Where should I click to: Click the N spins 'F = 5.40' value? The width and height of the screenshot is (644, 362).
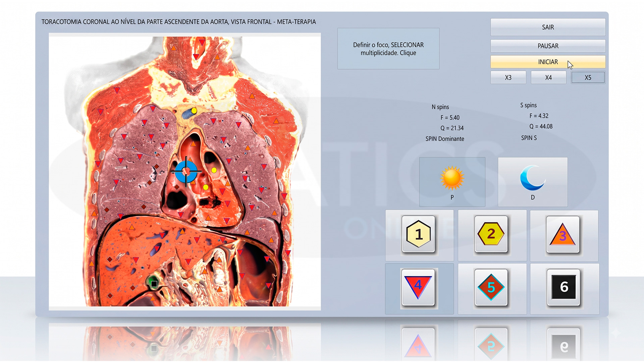tap(450, 118)
